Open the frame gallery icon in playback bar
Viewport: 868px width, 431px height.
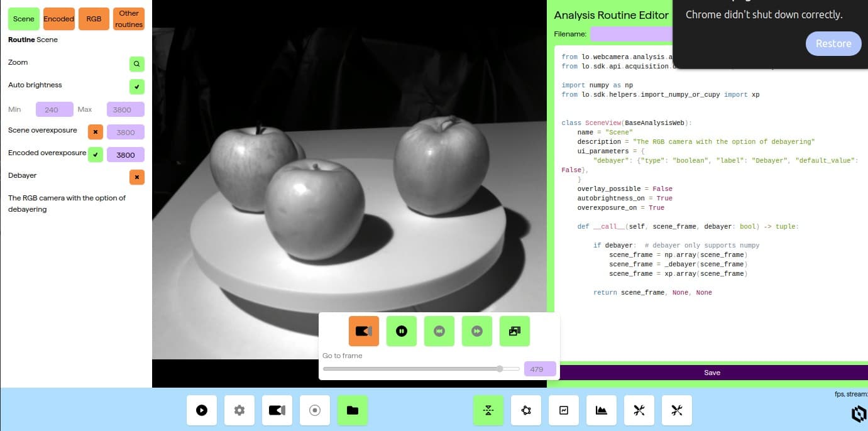(514, 331)
